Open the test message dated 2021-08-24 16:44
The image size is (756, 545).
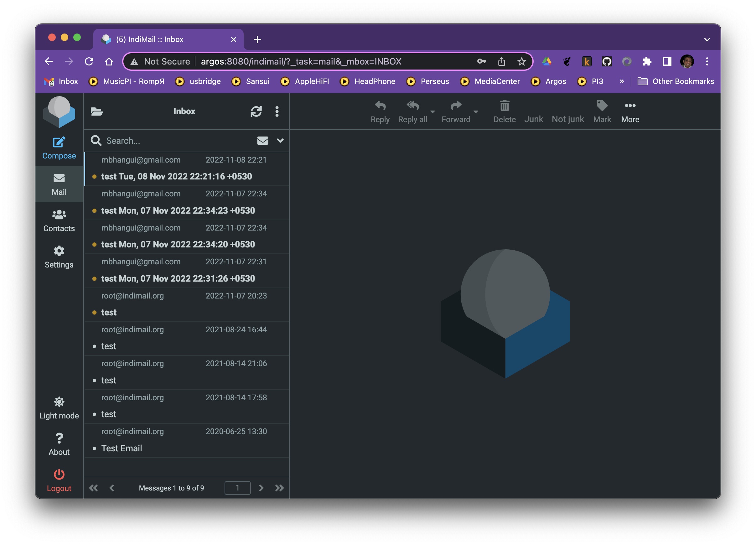coord(187,338)
